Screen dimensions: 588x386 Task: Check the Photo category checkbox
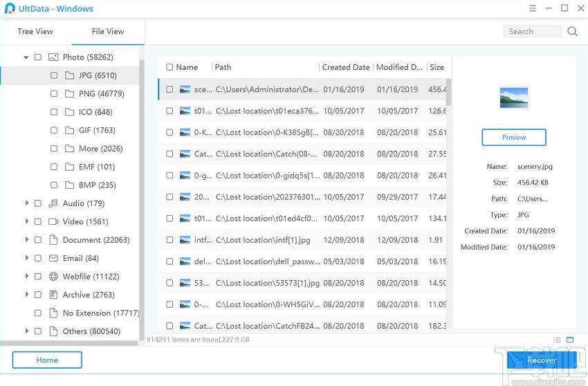click(38, 57)
